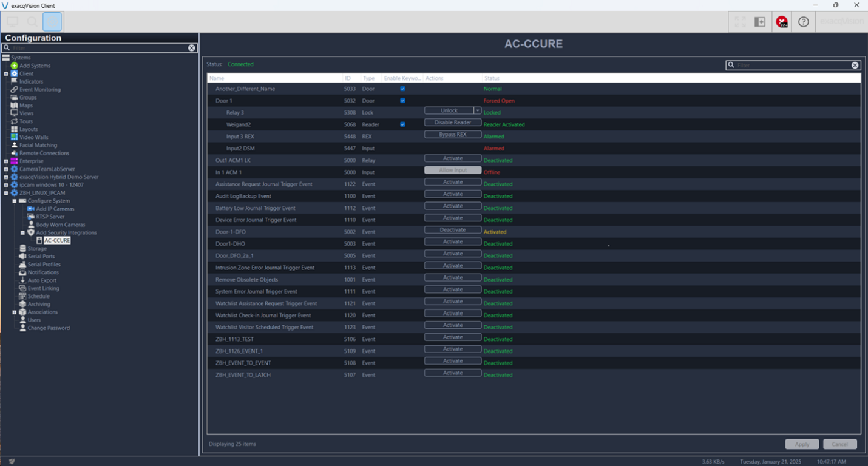Click Bypass REX for Input 3 REX
The image size is (868, 466).
point(453,134)
